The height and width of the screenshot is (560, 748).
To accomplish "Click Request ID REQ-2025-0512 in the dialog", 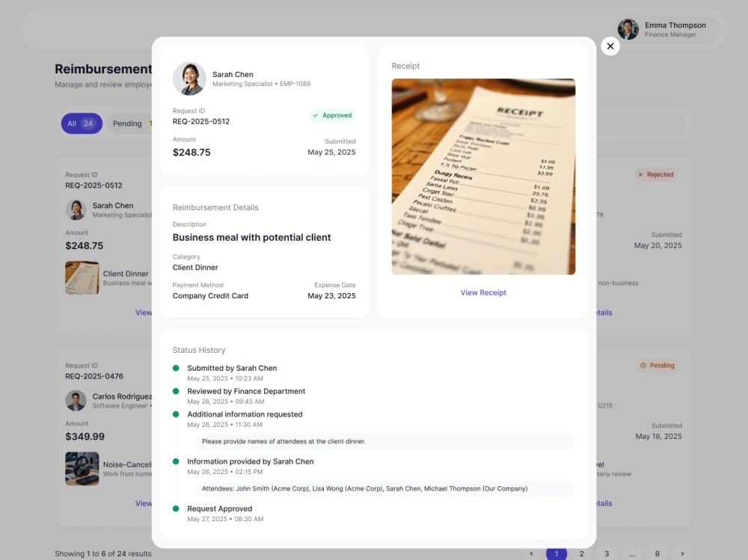I will 200,121.
